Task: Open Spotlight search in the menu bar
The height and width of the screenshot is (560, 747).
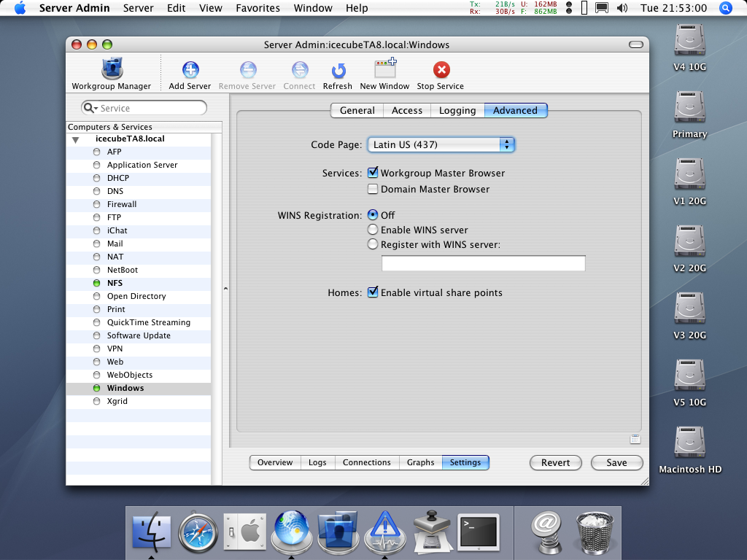Action: [x=725, y=8]
